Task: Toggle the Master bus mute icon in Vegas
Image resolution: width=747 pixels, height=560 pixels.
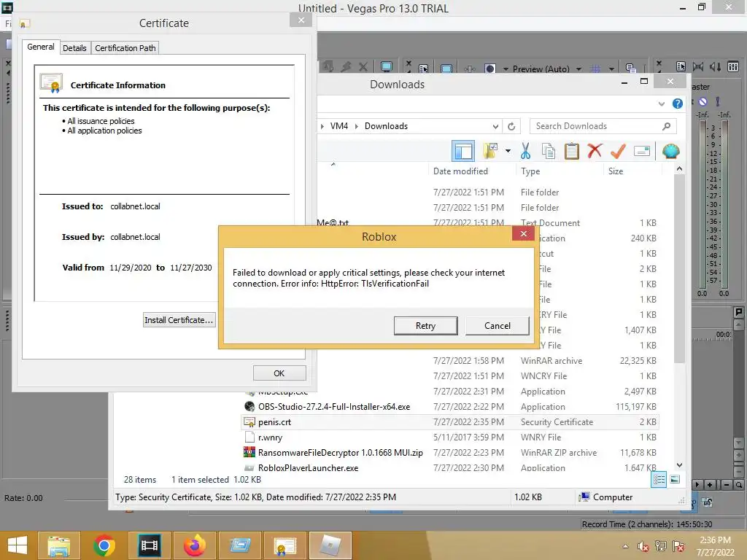Action: coord(703,102)
